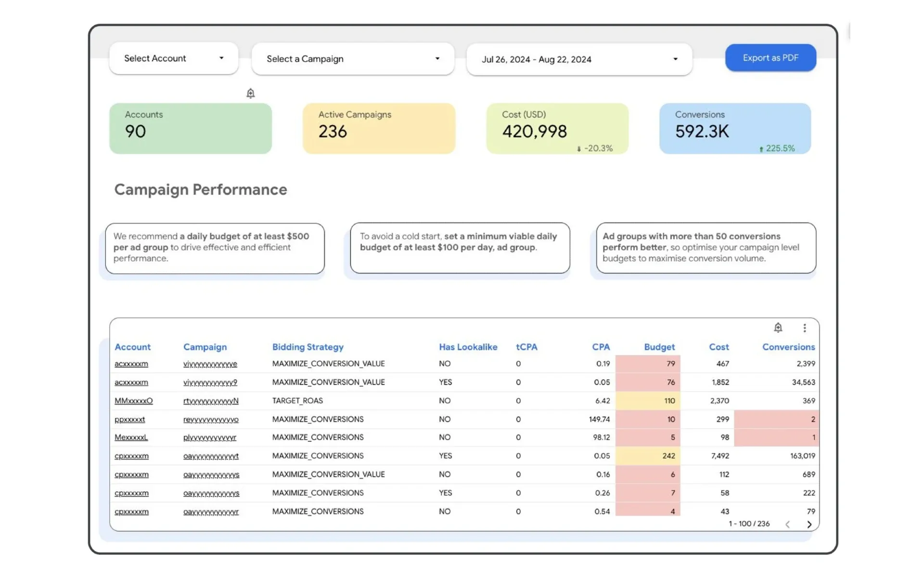Toggle Has Lookalike filter for campaigns
The height and width of the screenshot is (578, 924).
tap(468, 346)
